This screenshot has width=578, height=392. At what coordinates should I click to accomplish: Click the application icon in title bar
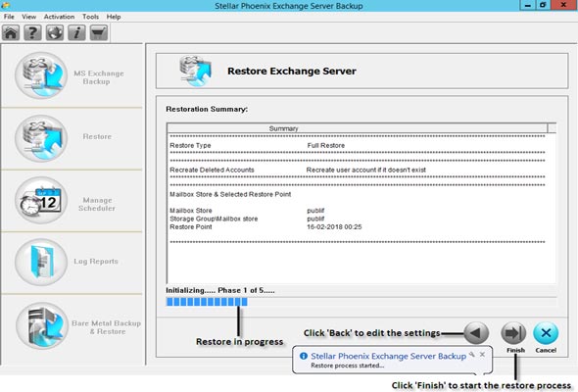pos(5,5)
